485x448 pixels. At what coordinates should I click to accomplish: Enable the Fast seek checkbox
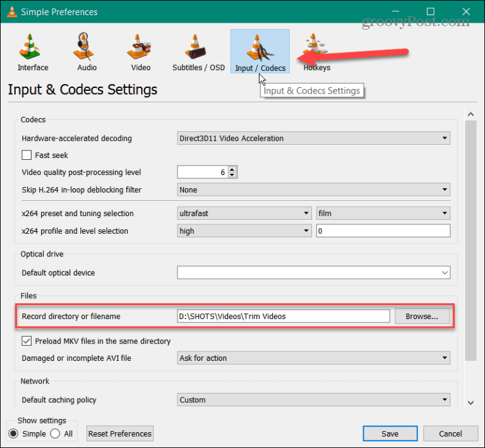27,155
